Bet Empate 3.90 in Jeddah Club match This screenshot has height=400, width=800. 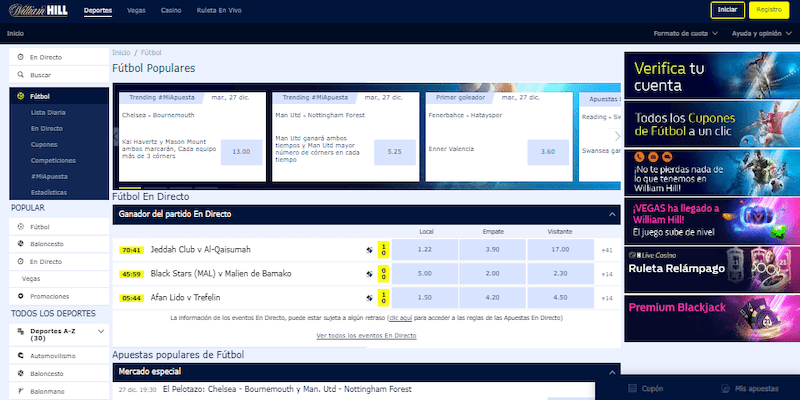[x=492, y=249]
